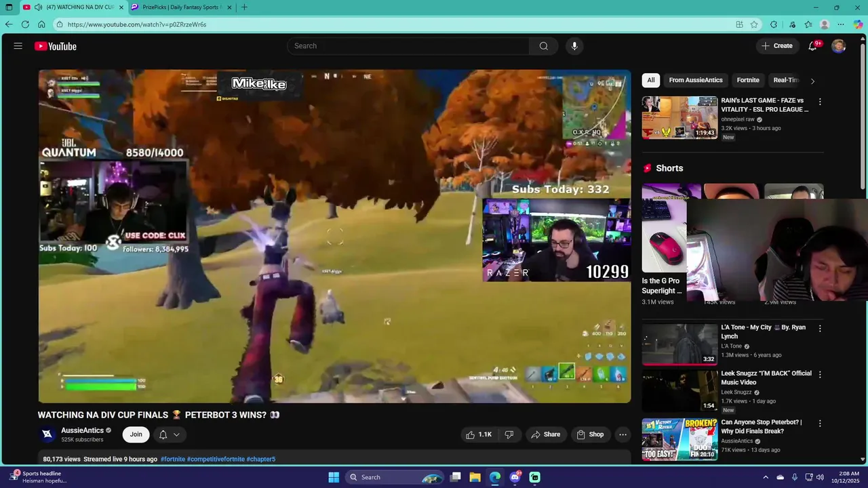The height and width of the screenshot is (488, 868).
Task: Add page to favorites star
Action: click(x=754, y=24)
